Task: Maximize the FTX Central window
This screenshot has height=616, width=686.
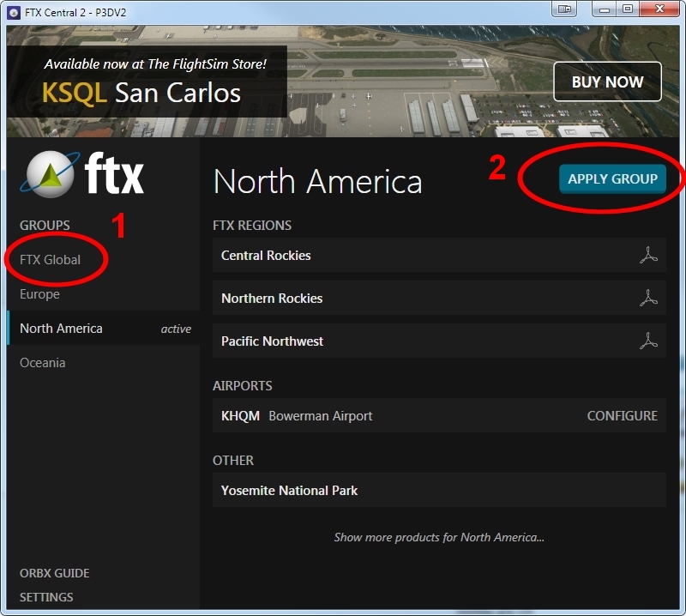Action: click(628, 9)
